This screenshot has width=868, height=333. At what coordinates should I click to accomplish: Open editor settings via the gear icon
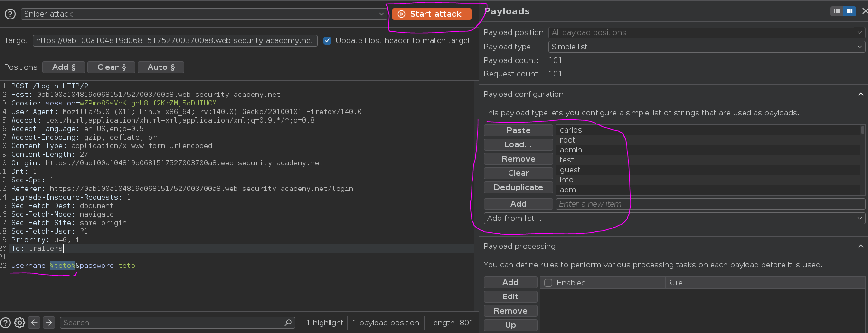(19, 323)
